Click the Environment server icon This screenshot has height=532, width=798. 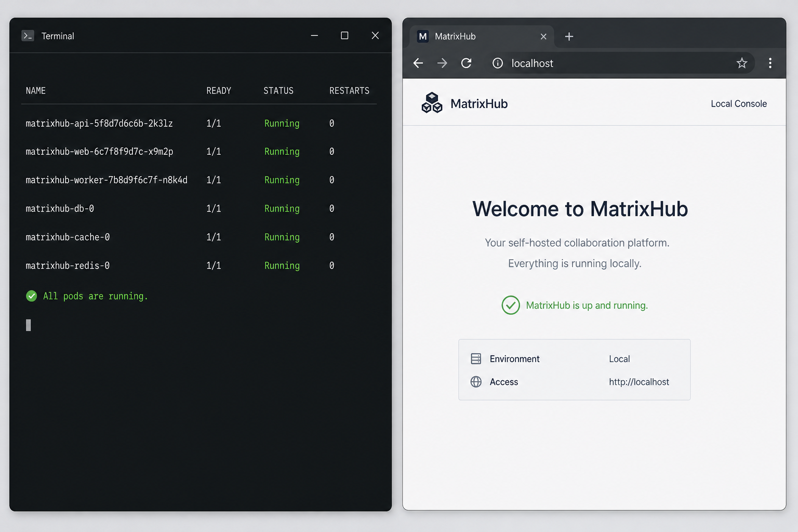(x=476, y=359)
